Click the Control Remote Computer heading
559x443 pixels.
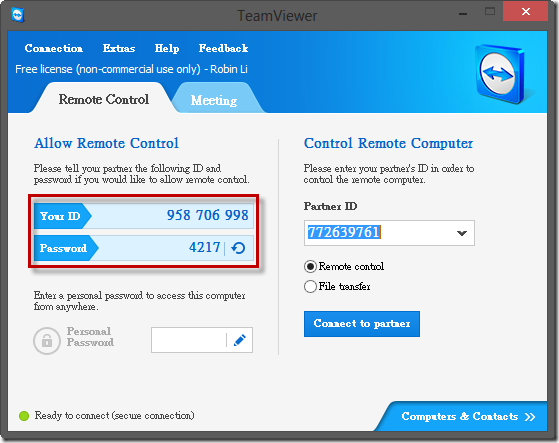point(388,143)
